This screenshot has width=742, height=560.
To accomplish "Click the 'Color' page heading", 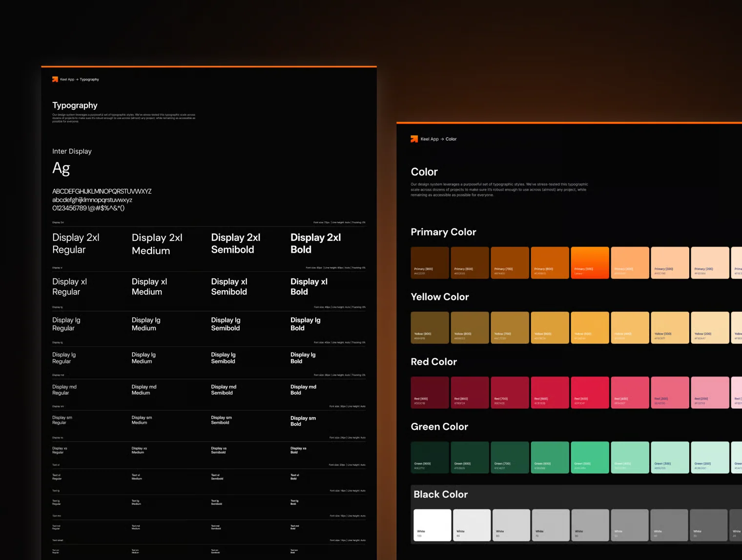I will click(424, 172).
